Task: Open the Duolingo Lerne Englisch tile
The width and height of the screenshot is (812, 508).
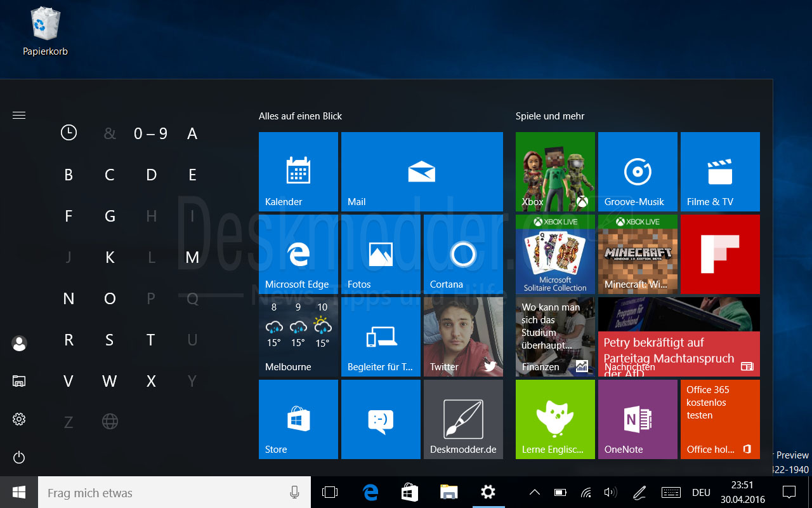Action: 555,419
